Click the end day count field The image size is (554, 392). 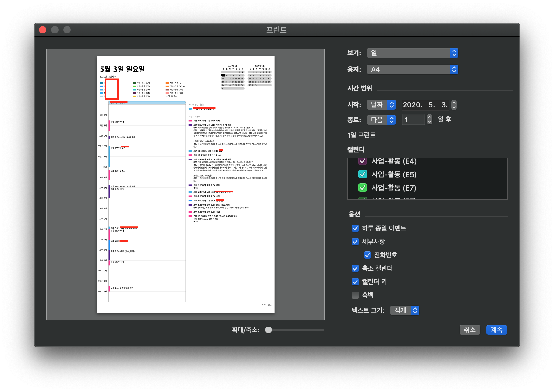pyautogui.click(x=413, y=120)
